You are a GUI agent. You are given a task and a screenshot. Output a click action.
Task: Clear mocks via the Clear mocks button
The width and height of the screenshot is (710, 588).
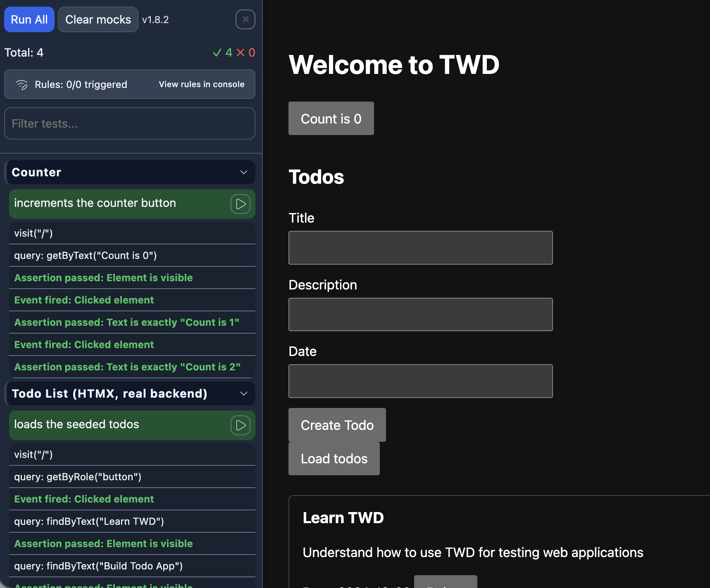click(98, 19)
